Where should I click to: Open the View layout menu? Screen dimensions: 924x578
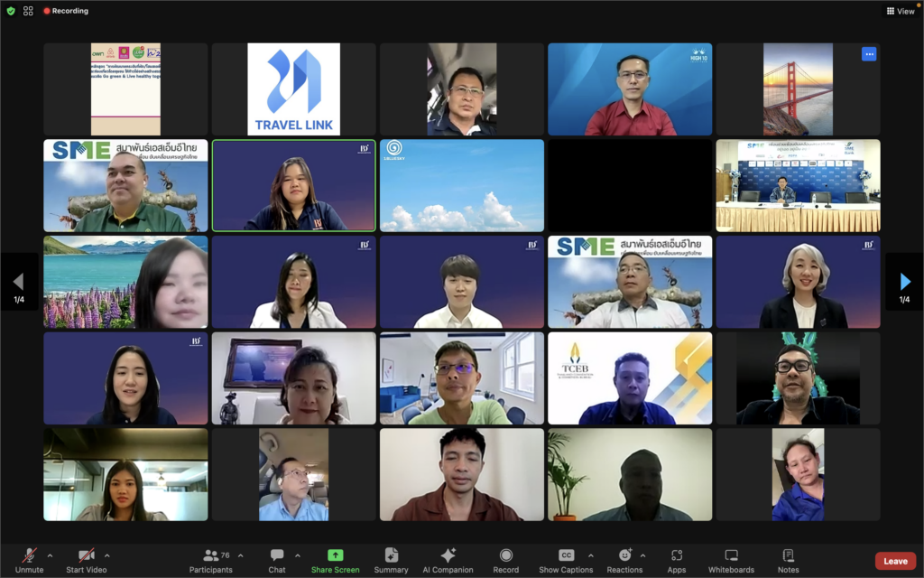coord(901,11)
